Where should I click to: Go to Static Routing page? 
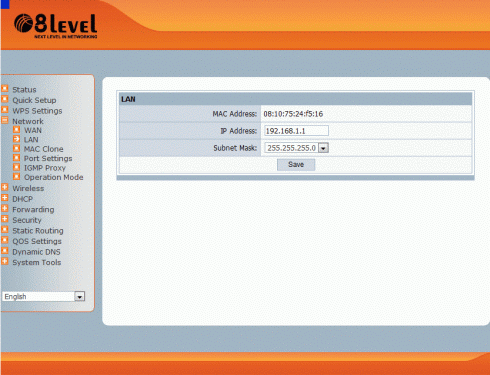pos(38,231)
